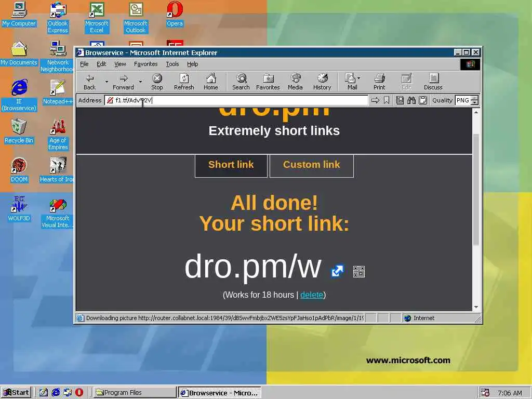The width and height of the screenshot is (532, 399).
Task: Open the Tools menu
Action: pyautogui.click(x=172, y=64)
